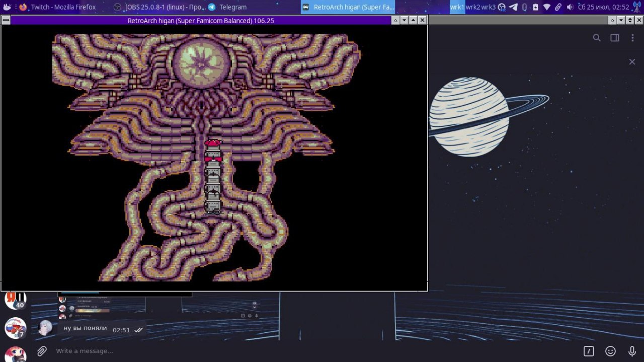The width and height of the screenshot is (644, 362).
Task: Click the sender avatar beside 'ну вы поняли'
Action: pyautogui.click(x=46, y=328)
